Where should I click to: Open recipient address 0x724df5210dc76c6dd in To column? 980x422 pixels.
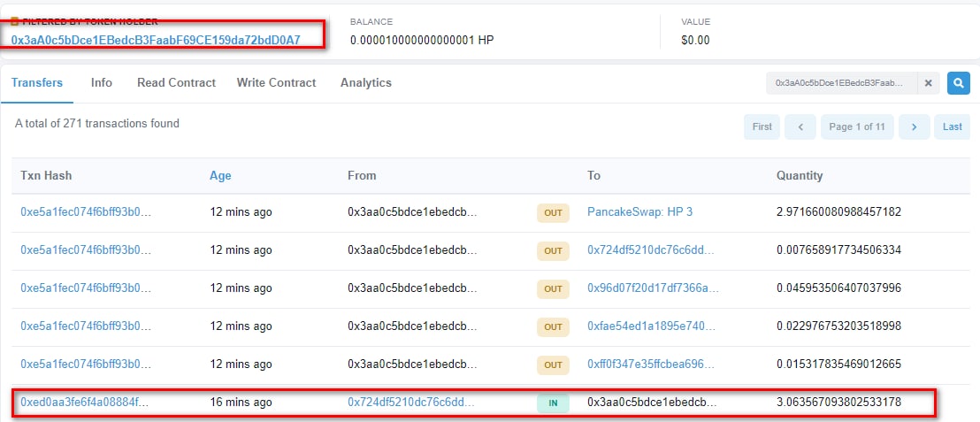click(651, 250)
